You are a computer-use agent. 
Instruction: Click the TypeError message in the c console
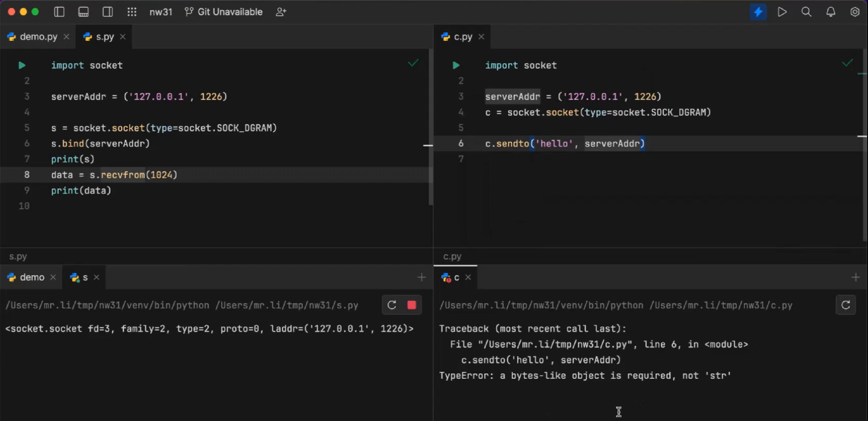coord(585,376)
